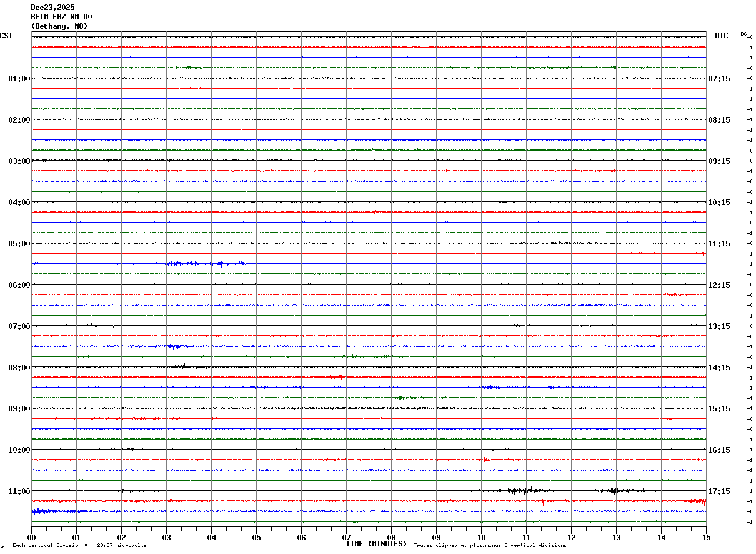Click the TIME (MINUTES) axis title
The height and width of the screenshot is (554, 756).
click(376, 544)
